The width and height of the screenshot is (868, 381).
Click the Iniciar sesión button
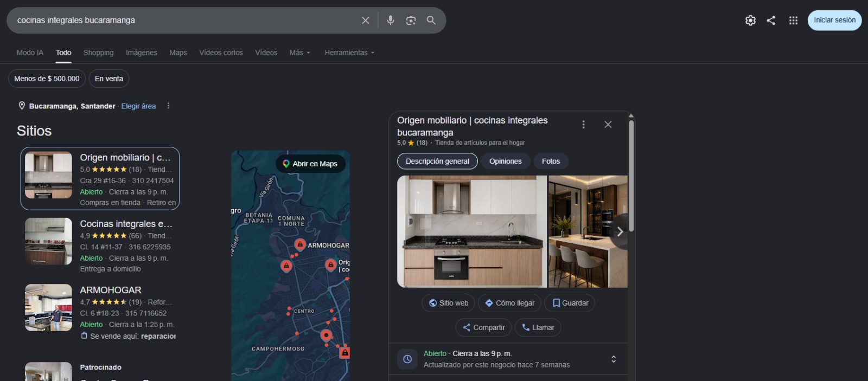834,20
